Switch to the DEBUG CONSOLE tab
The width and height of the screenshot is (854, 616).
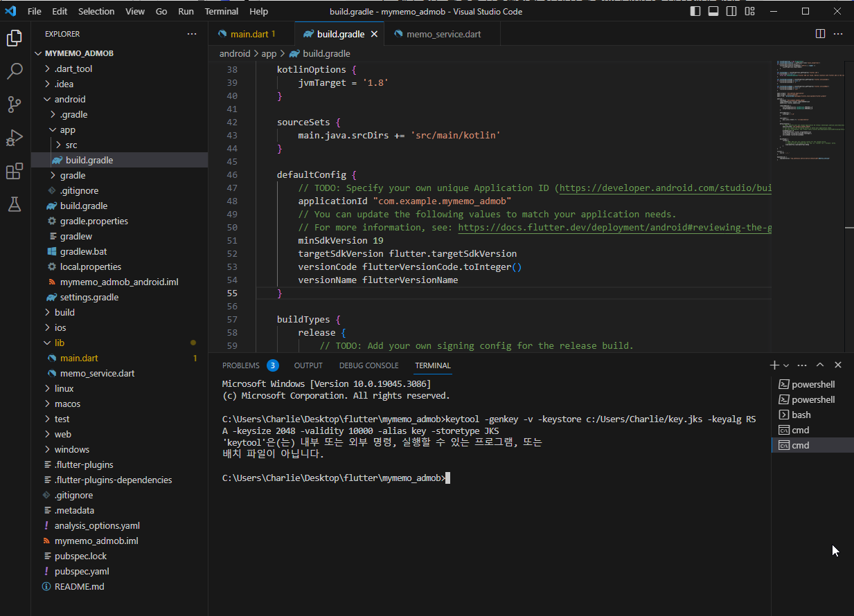pyautogui.click(x=368, y=365)
